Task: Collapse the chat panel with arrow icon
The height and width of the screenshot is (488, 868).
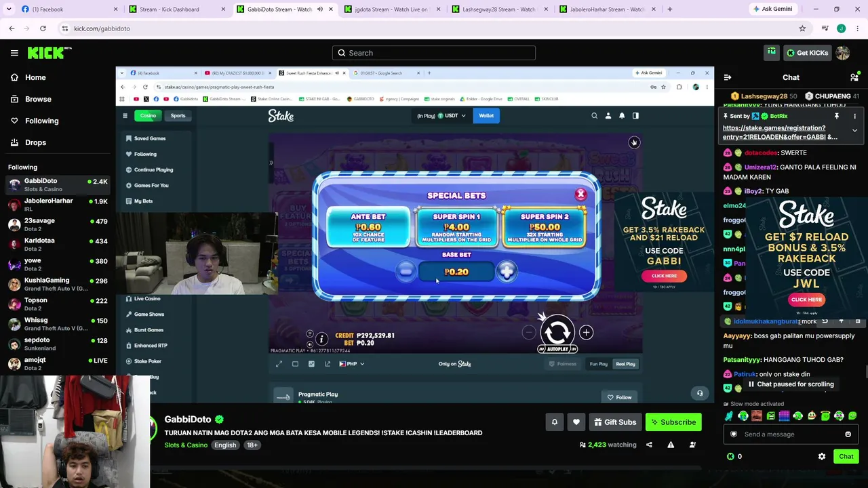Action: [x=728, y=77]
